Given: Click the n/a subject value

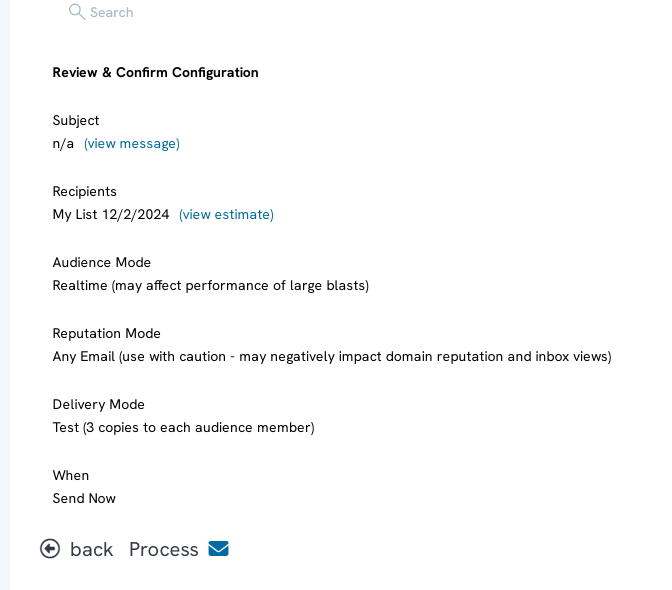Looking at the screenshot, I should [63, 144].
